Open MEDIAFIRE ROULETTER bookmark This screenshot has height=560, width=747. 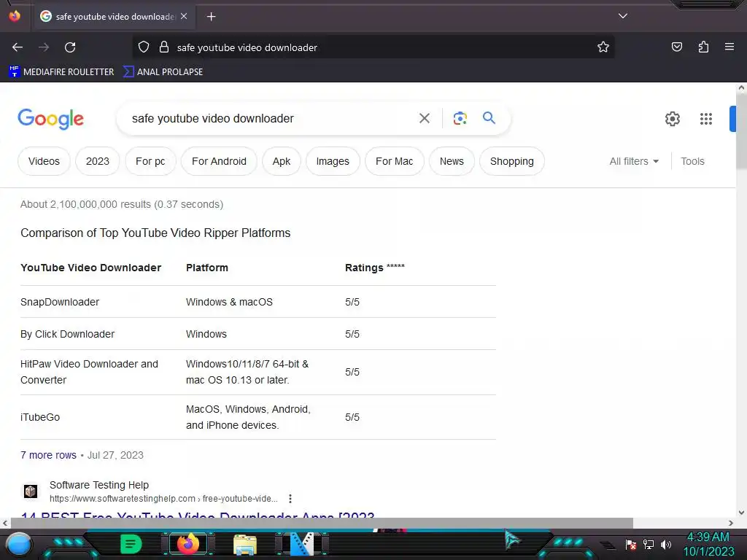click(x=61, y=72)
